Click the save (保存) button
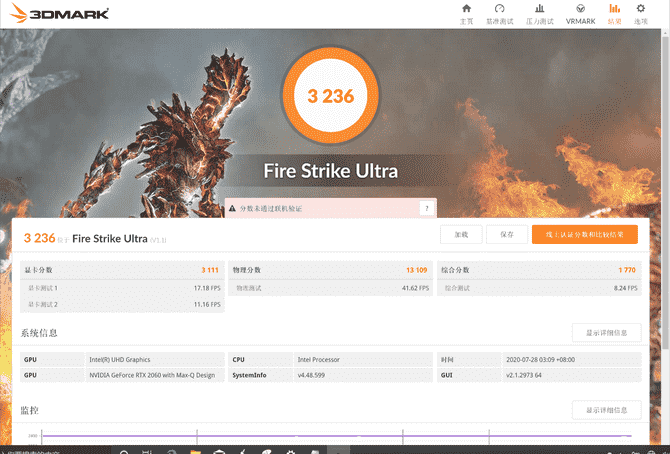 [x=507, y=235]
